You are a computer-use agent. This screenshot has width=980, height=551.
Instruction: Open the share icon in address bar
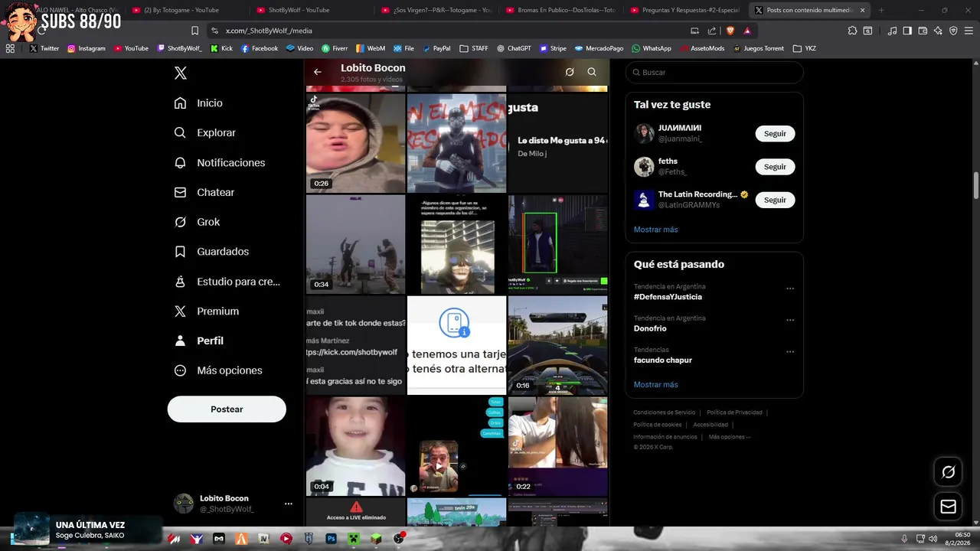pos(712,31)
